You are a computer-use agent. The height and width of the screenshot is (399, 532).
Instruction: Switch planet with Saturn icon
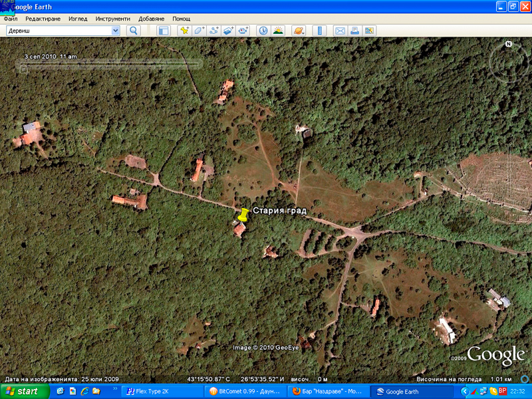[299, 31]
